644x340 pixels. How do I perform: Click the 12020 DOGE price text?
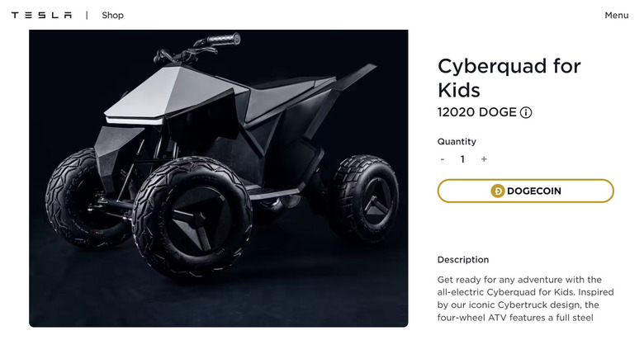coord(476,112)
